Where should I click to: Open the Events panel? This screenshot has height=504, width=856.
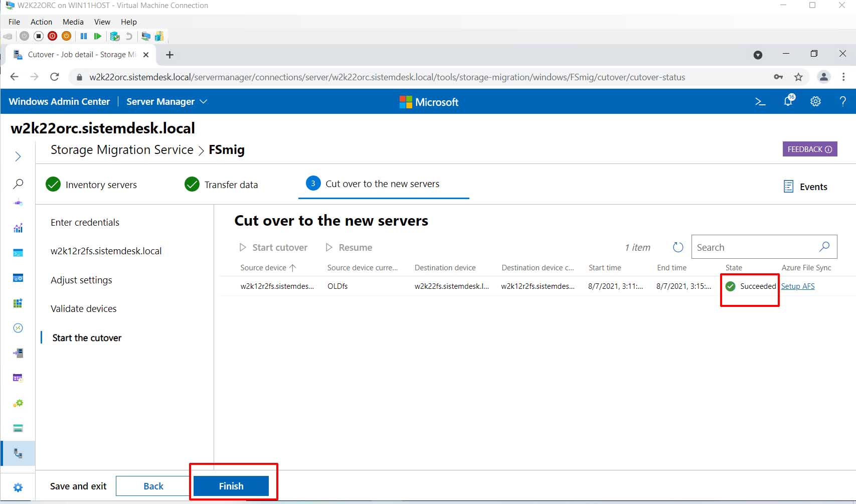(x=805, y=187)
